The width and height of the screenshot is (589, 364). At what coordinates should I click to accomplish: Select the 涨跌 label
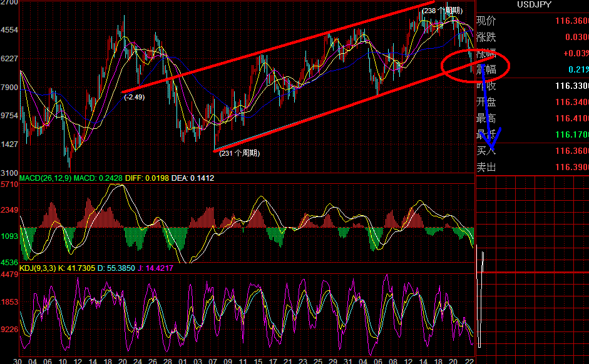pos(486,37)
